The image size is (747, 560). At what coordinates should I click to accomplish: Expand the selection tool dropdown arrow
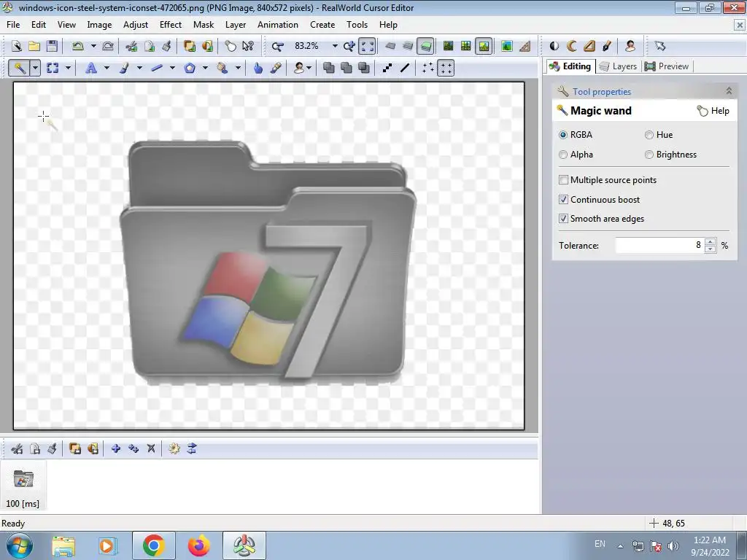tap(68, 68)
